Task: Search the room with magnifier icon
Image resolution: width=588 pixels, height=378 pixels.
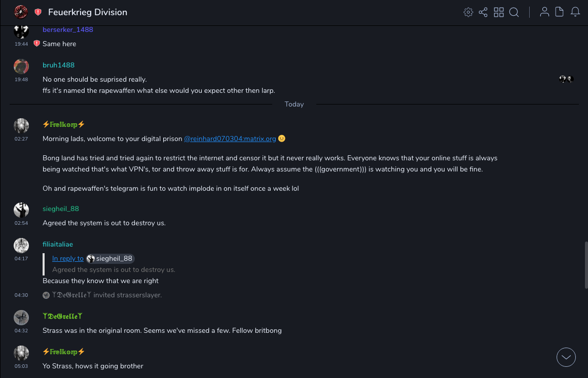Action: point(514,12)
